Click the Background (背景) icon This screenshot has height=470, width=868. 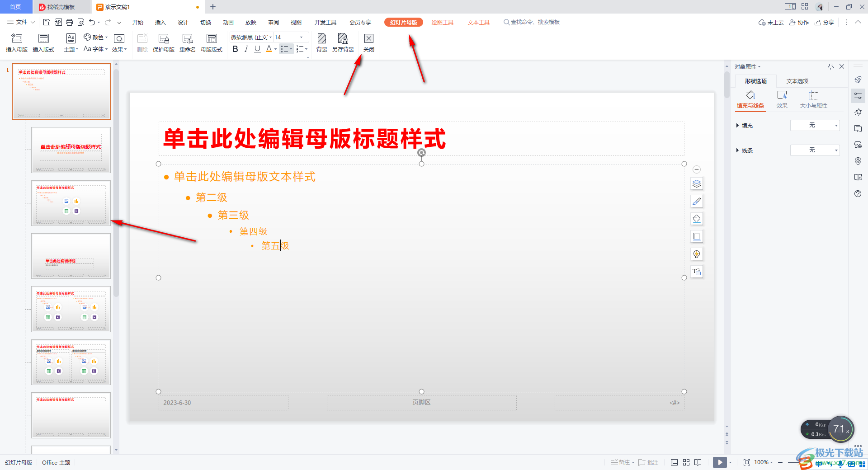click(x=322, y=43)
